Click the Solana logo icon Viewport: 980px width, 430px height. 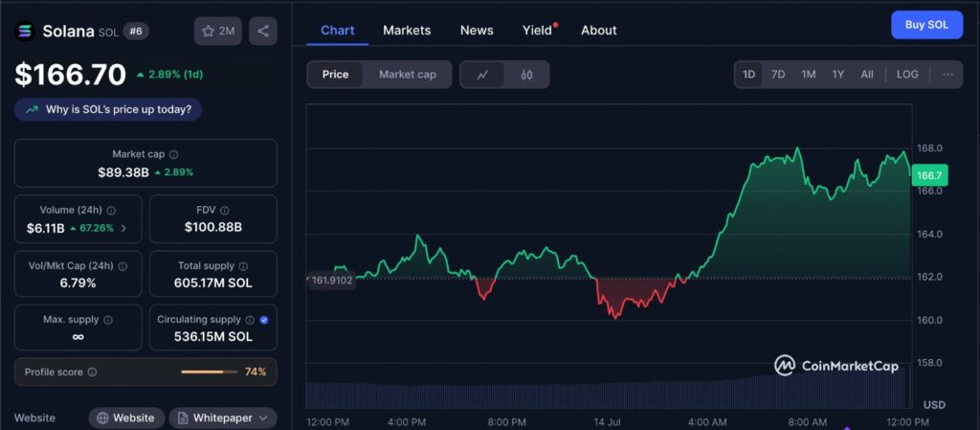click(x=25, y=31)
